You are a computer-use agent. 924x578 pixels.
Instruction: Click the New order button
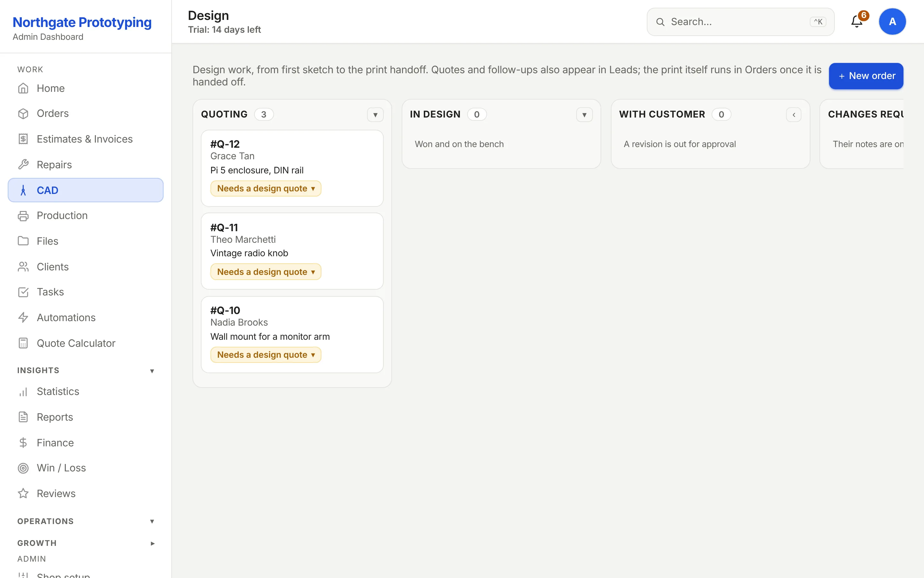(866, 76)
